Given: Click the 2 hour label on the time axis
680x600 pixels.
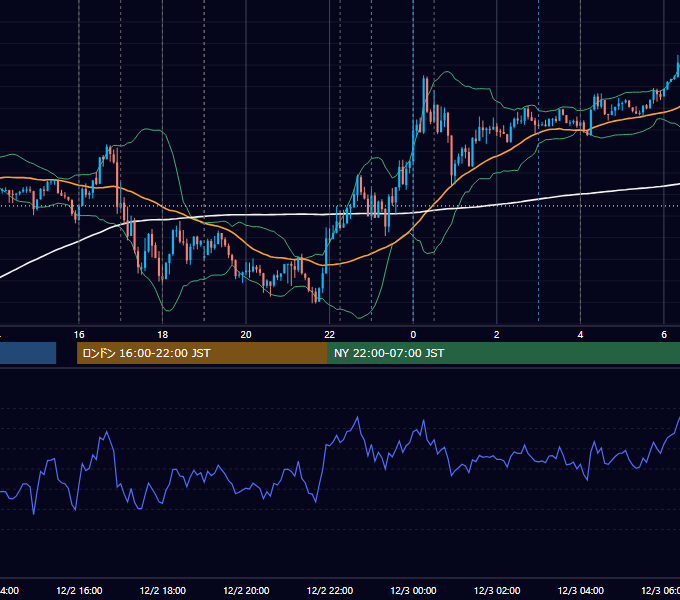Looking at the screenshot, I should (497, 335).
